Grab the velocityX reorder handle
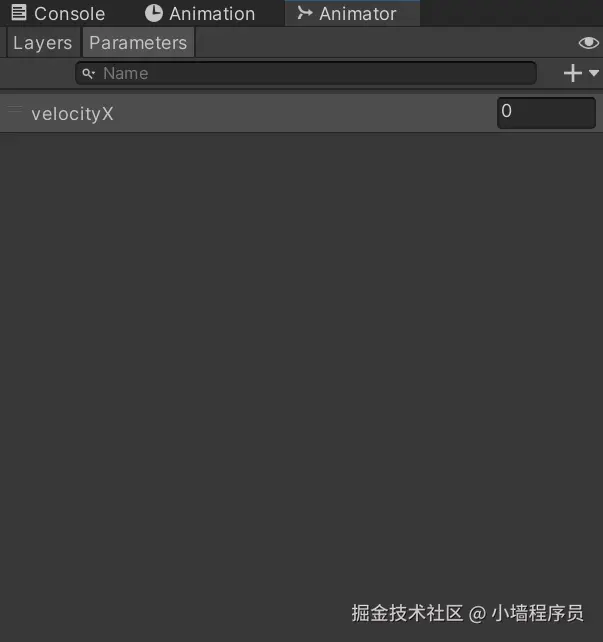 pyautogui.click(x=15, y=109)
